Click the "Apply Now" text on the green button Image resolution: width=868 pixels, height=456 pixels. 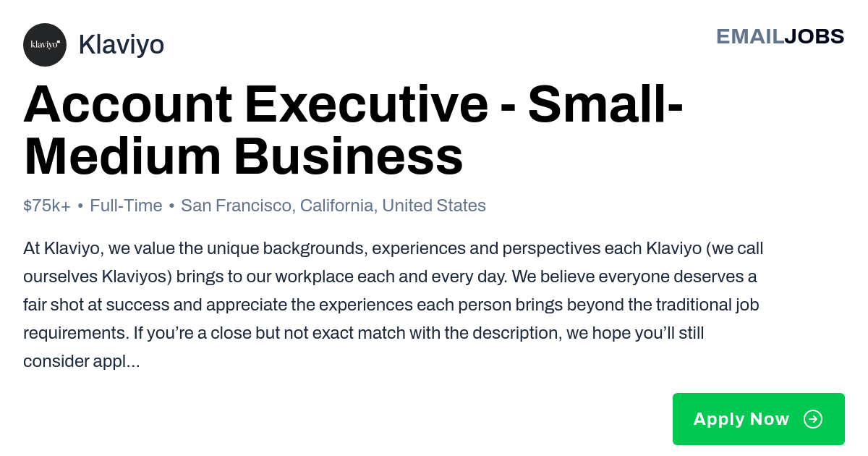(741, 419)
